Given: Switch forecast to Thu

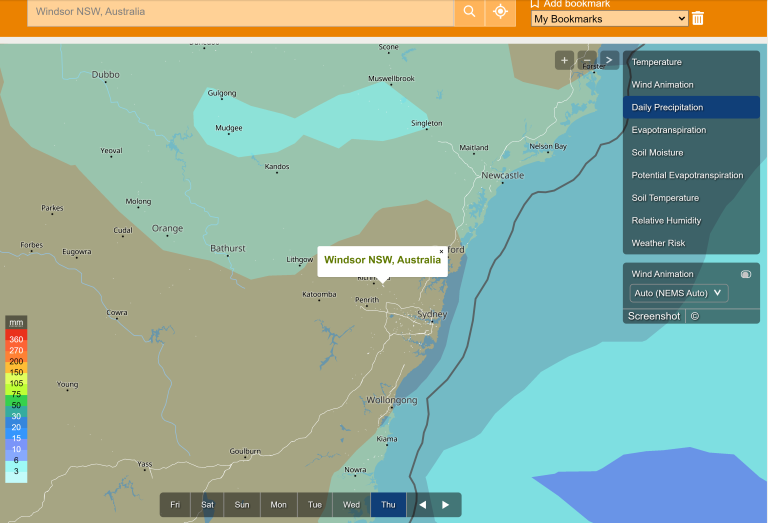Looking at the screenshot, I should pos(388,505).
